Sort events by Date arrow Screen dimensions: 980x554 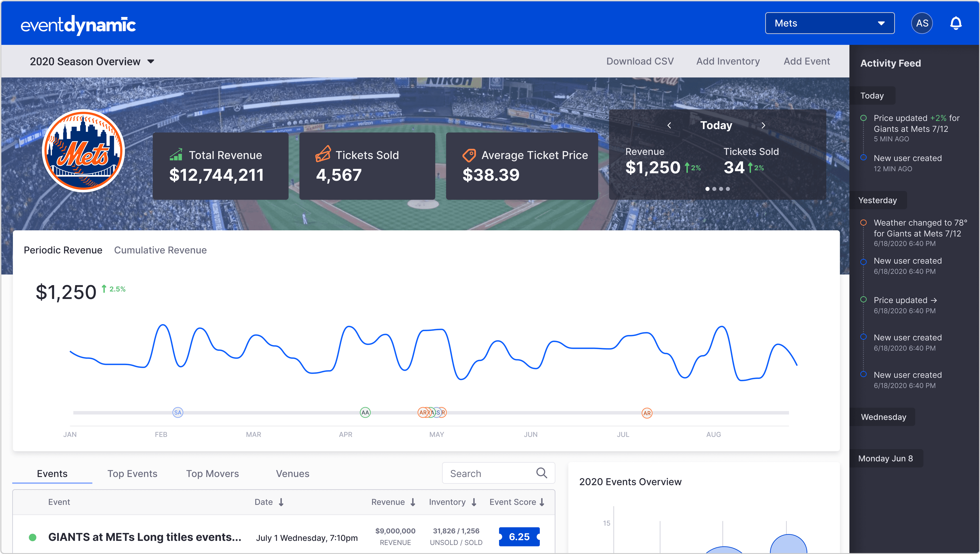(281, 502)
